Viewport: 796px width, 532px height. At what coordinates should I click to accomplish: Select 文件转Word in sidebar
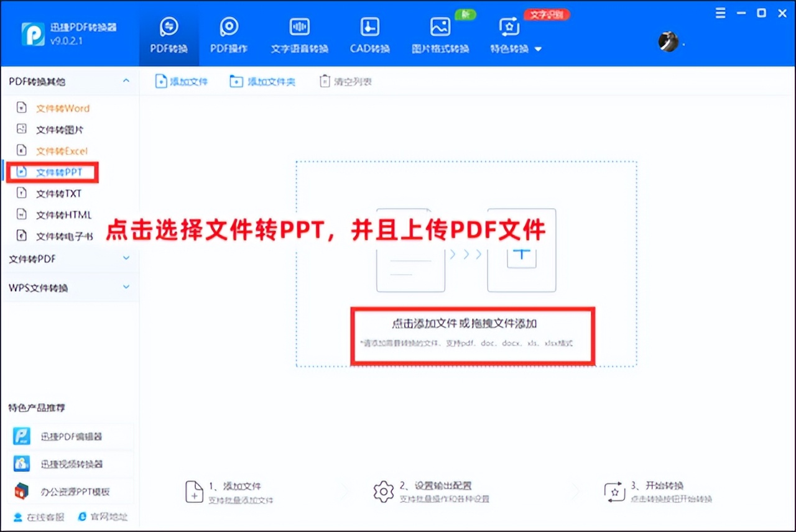point(63,108)
